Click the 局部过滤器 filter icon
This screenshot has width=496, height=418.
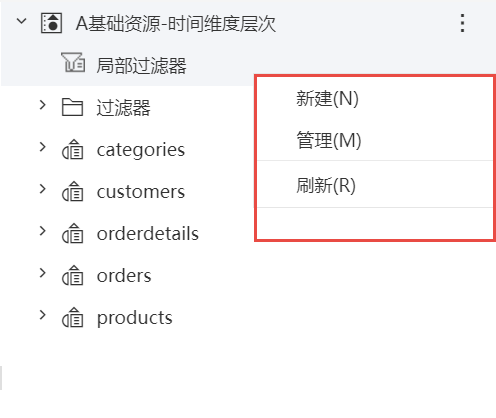tap(73, 62)
